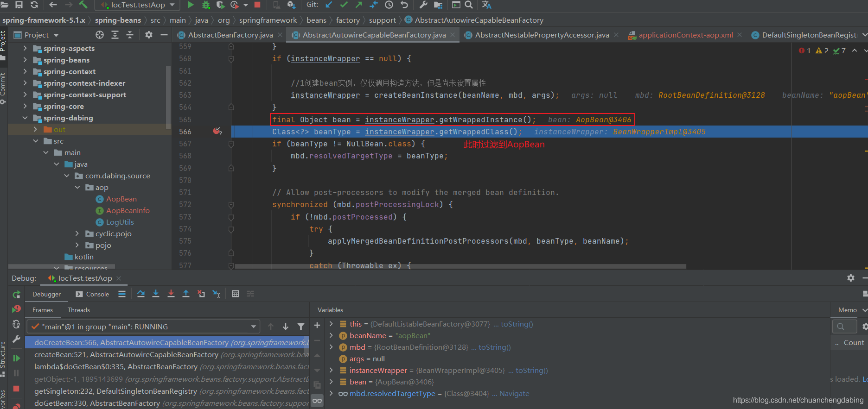
Task: Open Project panel options gear
Action: click(148, 35)
